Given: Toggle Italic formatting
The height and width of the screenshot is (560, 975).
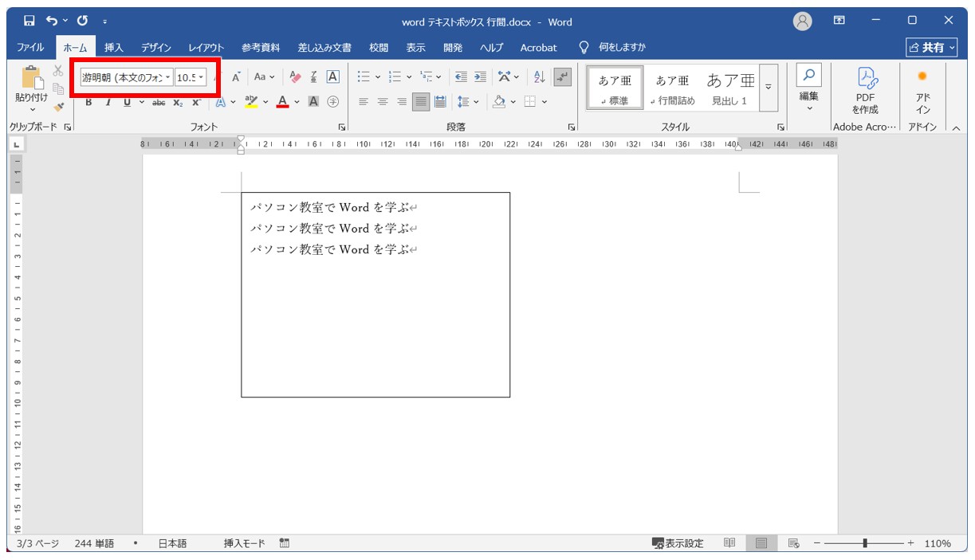Looking at the screenshot, I should point(108,102).
